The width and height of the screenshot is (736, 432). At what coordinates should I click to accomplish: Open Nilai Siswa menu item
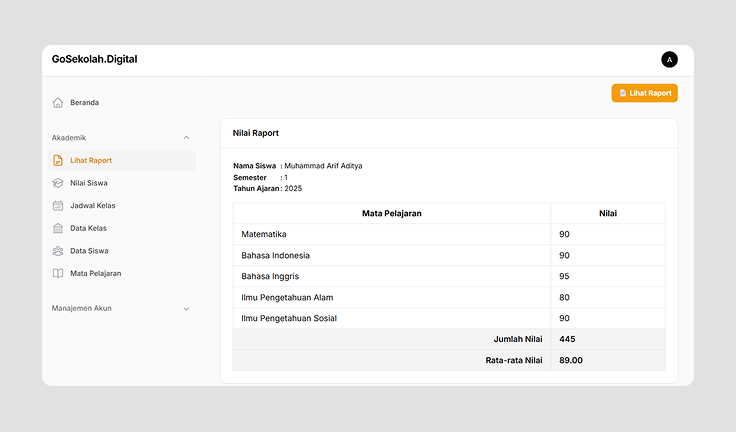[x=89, y=183]
